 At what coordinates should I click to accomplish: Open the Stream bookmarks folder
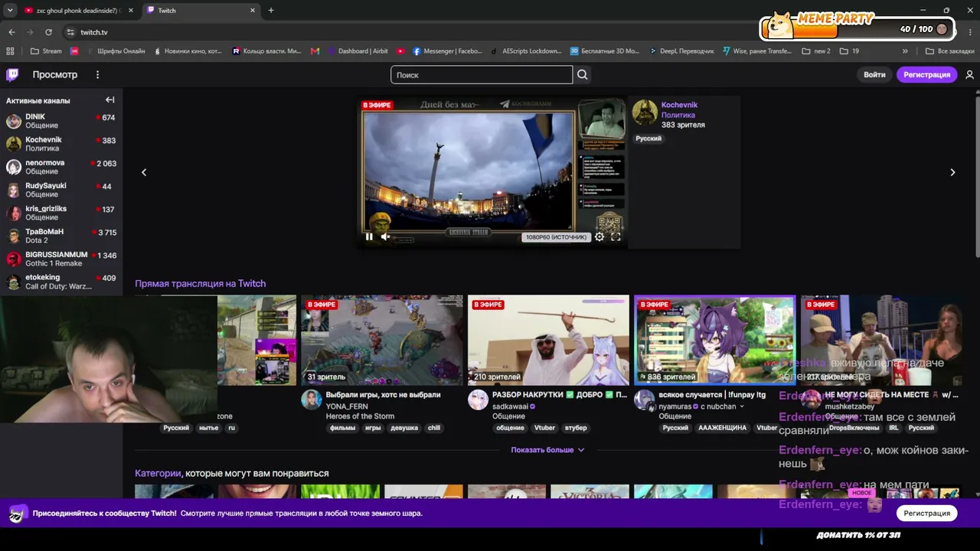[46, 51]
